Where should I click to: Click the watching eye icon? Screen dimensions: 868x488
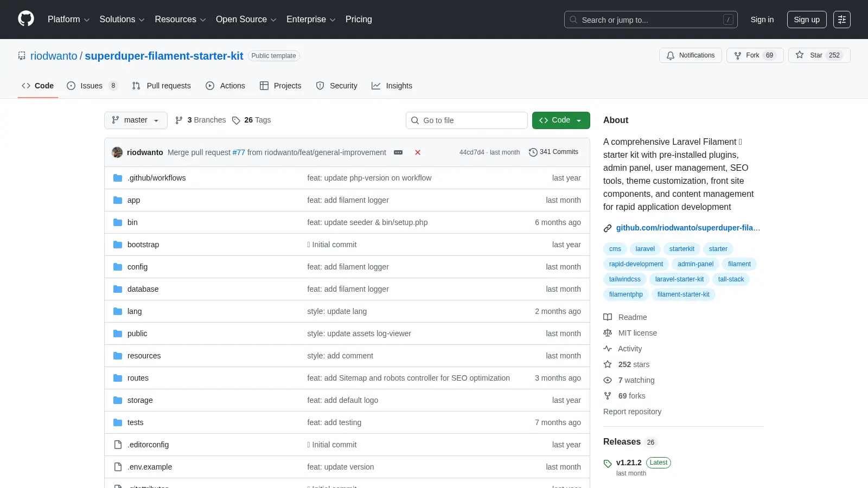(608, 380)
